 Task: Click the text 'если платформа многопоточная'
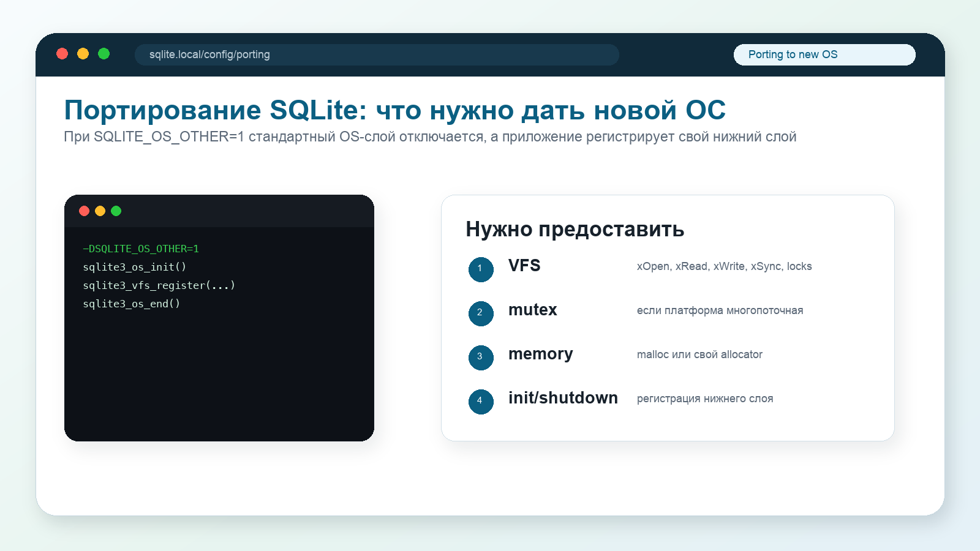pos(720,310)
